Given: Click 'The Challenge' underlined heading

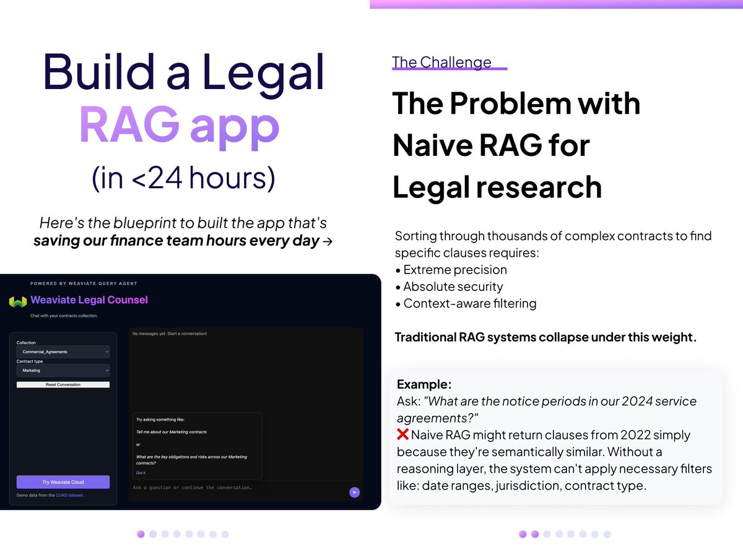Looking at the screenshot, I should [x=441, y=62].
